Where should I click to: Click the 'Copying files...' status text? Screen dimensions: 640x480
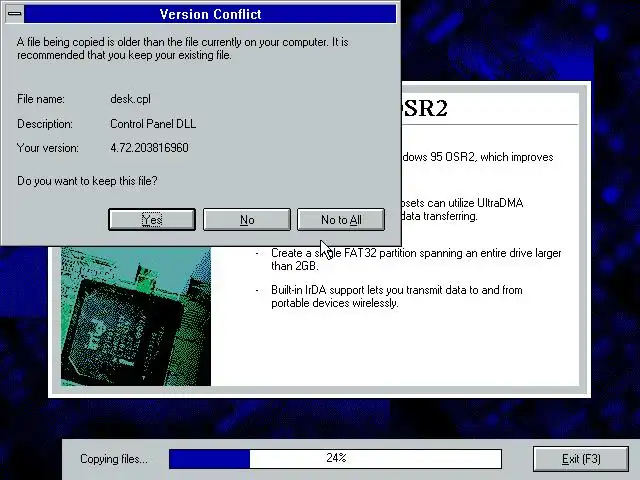(114, 459)
